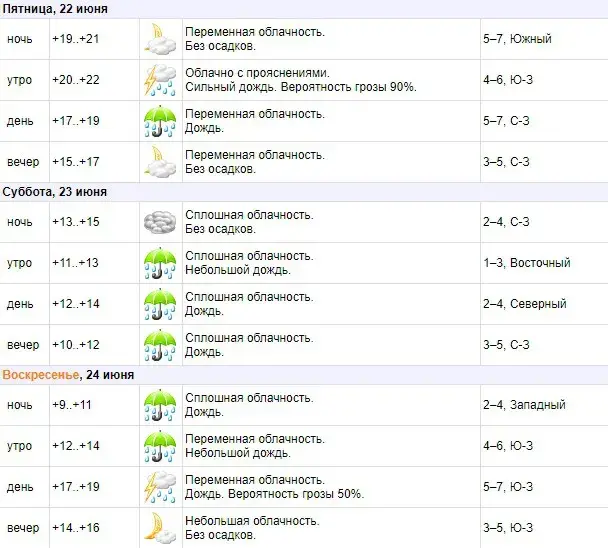Image resolution: width=608 pixels, height=548 pixels.
Task: Click the umbrella icon for Sunday morning
Action: tap(160, 446)
